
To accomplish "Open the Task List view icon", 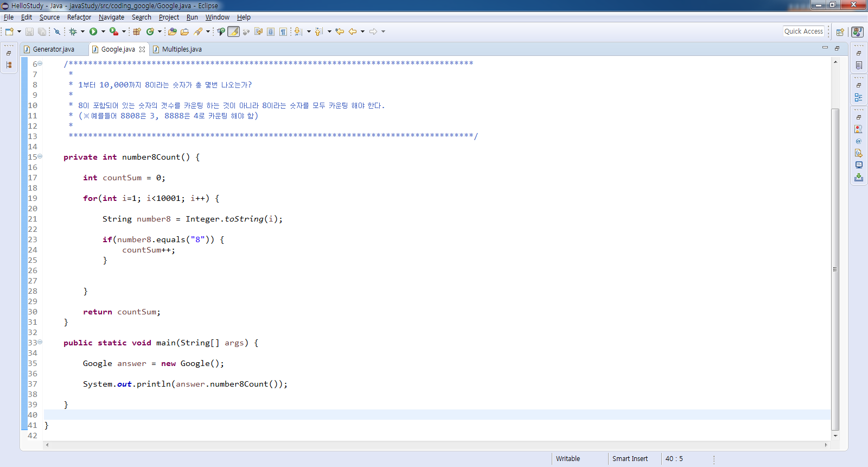I will pos(859,65).
